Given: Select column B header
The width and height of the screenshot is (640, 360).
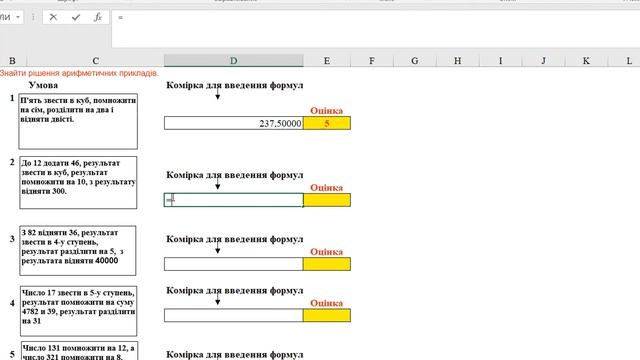Looking at the screenshot, I should [x=12, y=61].
